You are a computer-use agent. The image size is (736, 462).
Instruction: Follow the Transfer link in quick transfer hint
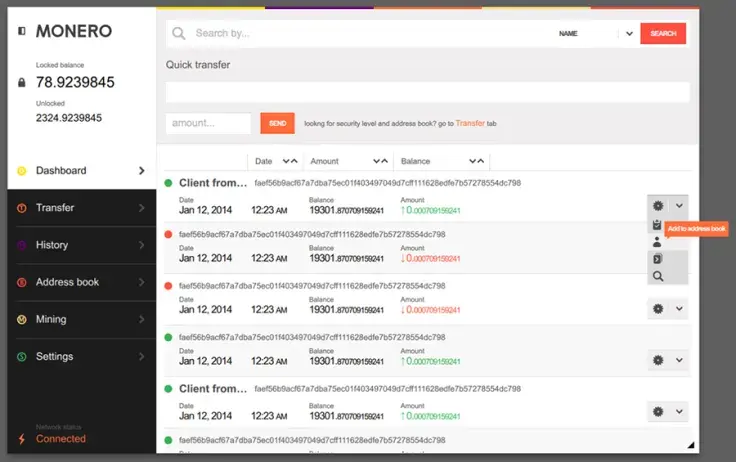tap(470, 123)
